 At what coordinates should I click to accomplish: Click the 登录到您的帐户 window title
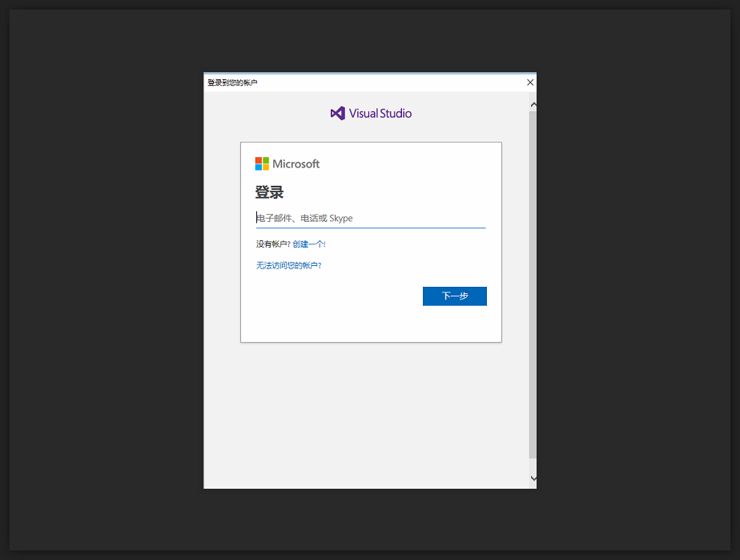pos(233,83)
